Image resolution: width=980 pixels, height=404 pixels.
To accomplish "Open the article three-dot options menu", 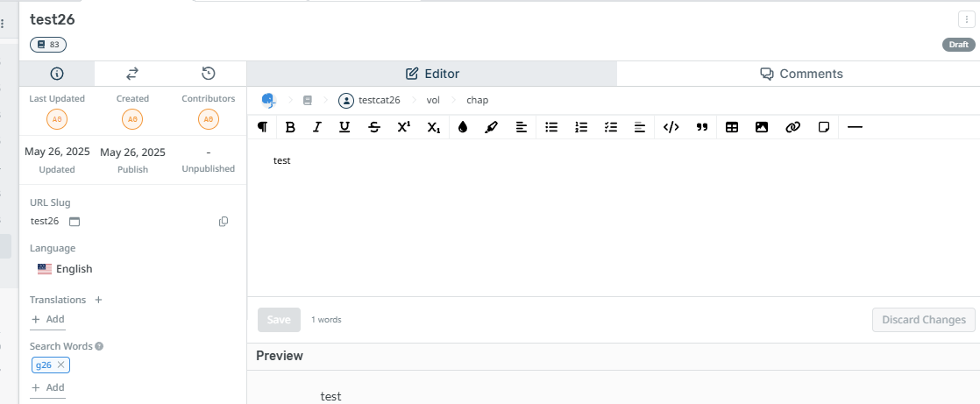I will pyautogui.click(x=966, y=19).
